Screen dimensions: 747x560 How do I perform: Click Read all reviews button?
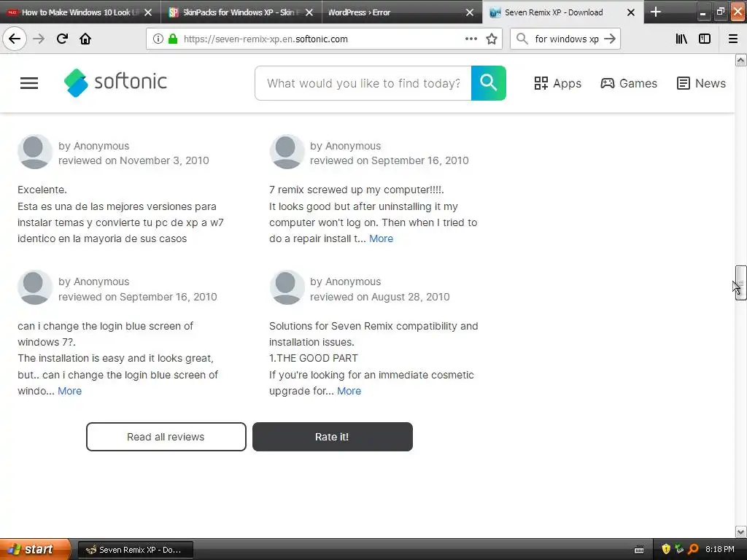pos(166,437)
